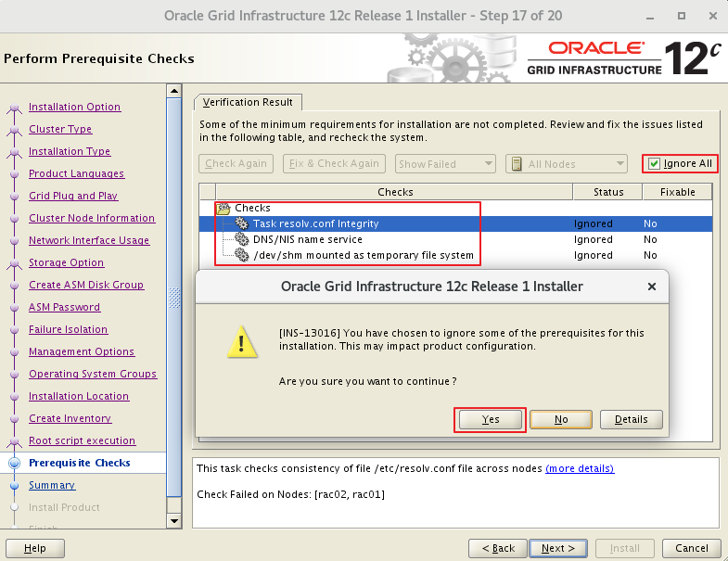This screenshot has height=561, width=728.
Task: Open the Details button in the dialog
Action: [631, 419]
